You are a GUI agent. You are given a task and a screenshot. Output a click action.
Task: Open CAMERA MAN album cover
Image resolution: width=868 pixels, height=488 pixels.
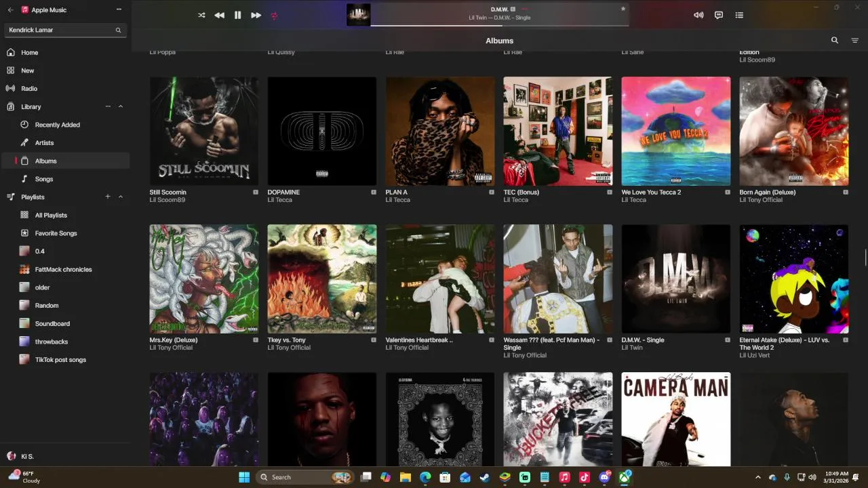[676, 419]
